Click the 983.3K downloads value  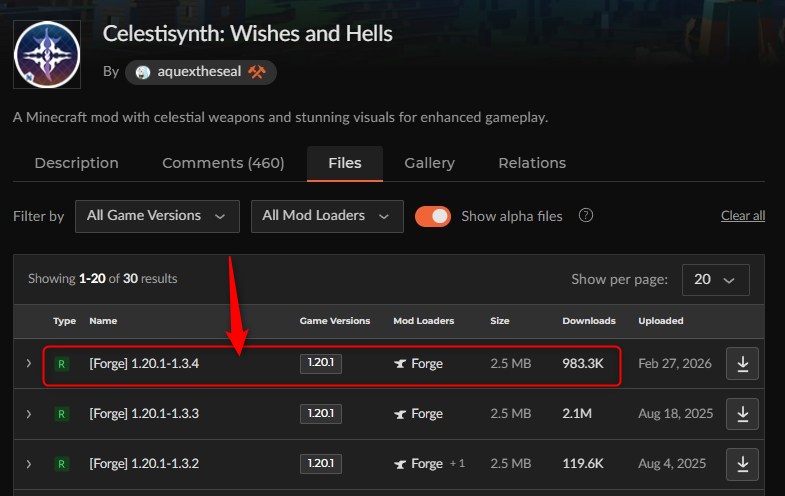click(583, 363)
